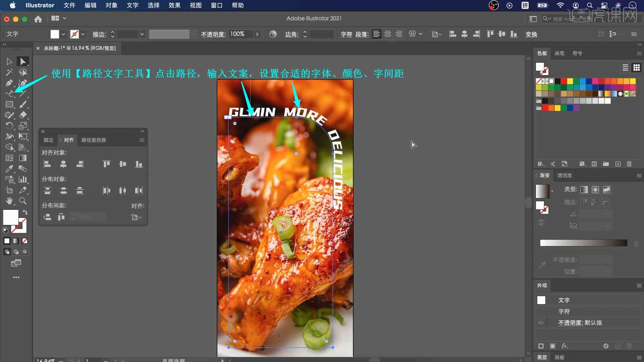This screenshot has width=644, height=362.
Task: Click vertical align top in Align panel
Action: pos(106,164)
